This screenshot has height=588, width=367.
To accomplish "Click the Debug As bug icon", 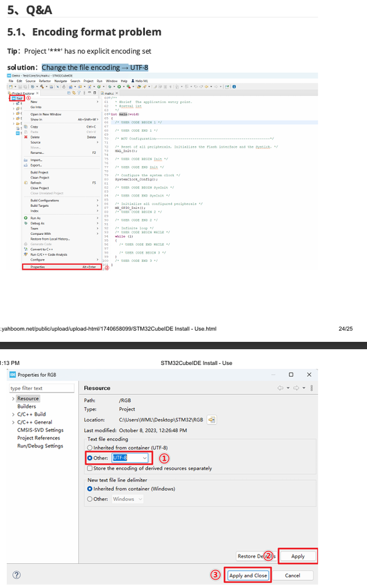I will click(x=26, y=223).
